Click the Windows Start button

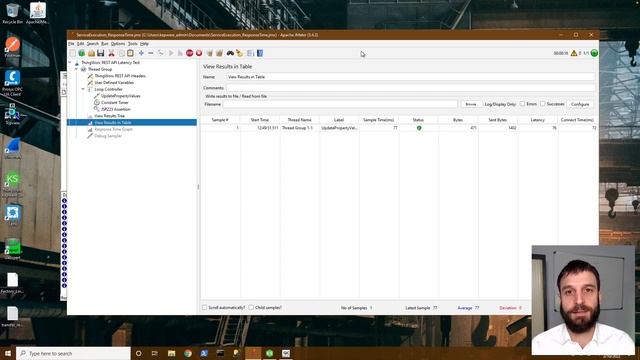[x=7, y=353]
